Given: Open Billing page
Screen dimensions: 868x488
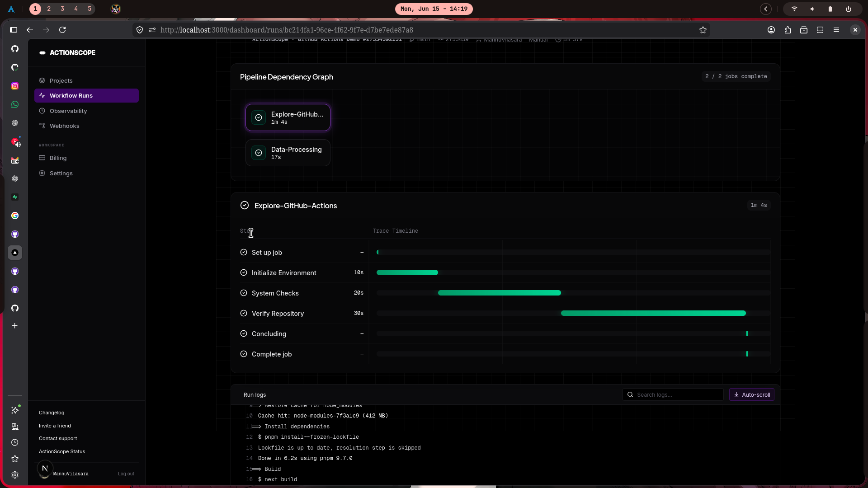Looking at the screenshot, I should (86, 158).
